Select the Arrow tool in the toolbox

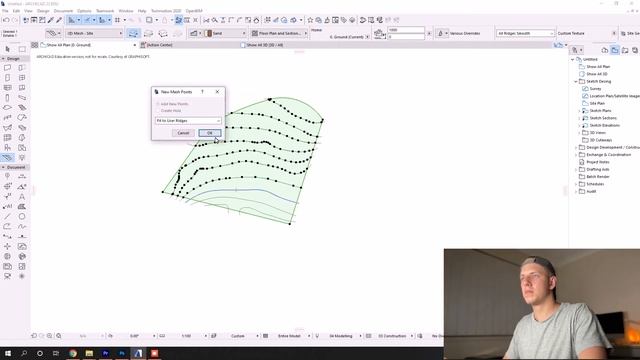coord(7,49)
